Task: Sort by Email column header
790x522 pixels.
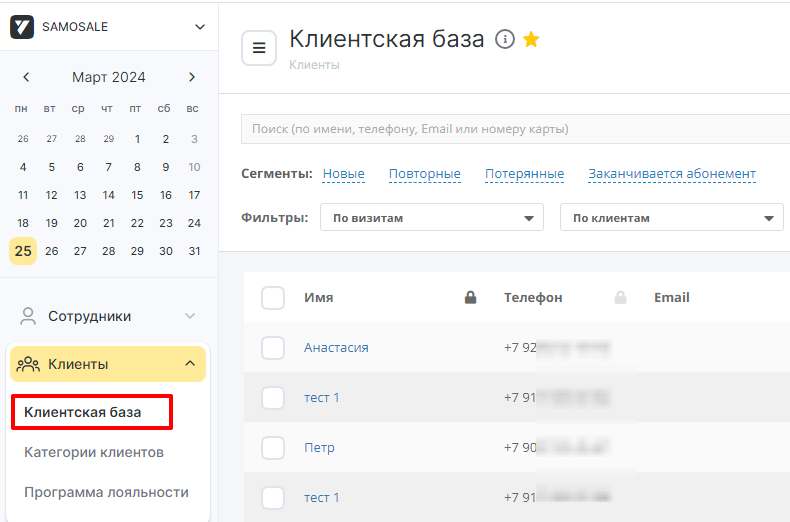Action: pyautogui.click(x=672, y=297)
